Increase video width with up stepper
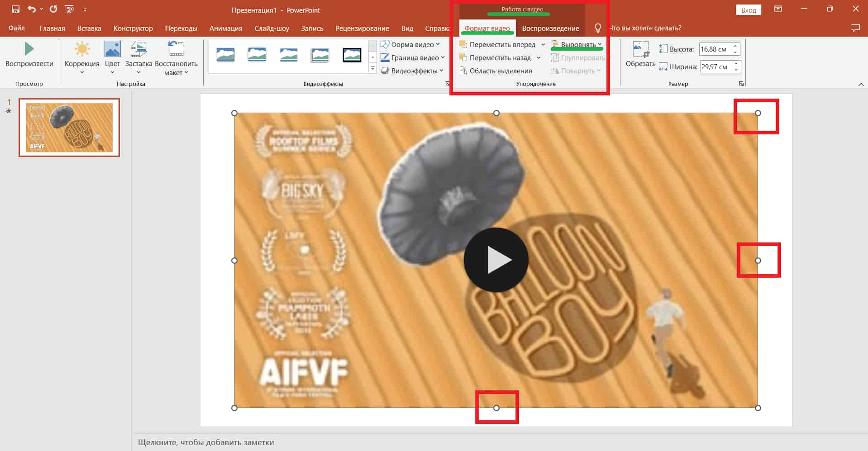This screenshot has width=868, height=451. coord(735,63)
